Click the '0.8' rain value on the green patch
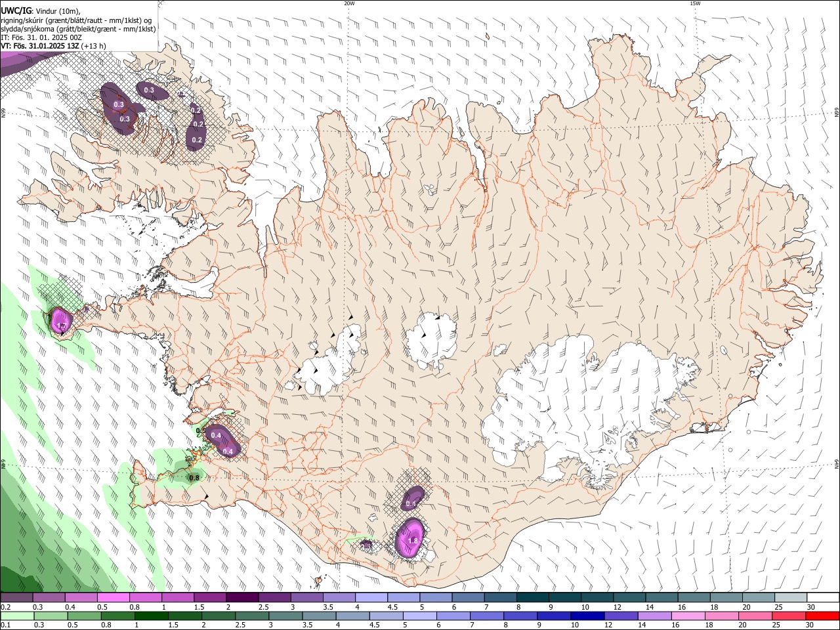The width and height of the screenshot is (840, 630). (x=194, y=478)
